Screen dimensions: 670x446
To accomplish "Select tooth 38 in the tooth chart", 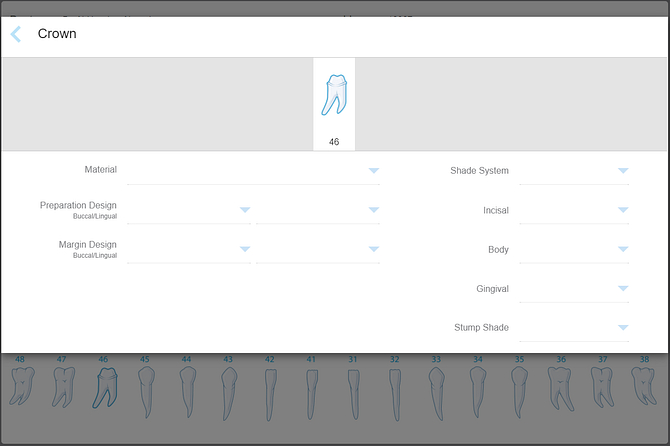I will [x=645, y=386].
